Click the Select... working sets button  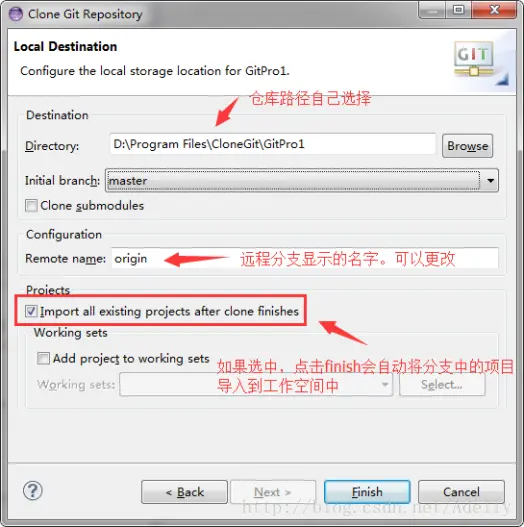442,384
